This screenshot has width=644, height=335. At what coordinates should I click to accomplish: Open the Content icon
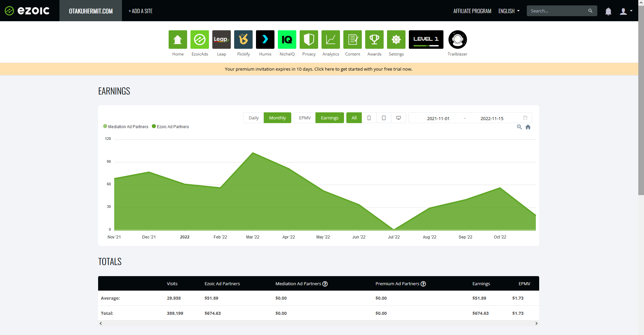click(x=352, y=39)
